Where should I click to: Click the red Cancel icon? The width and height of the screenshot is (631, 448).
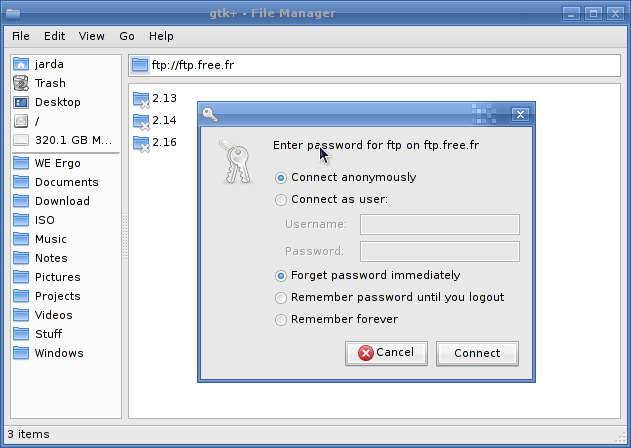coord(366,353)
